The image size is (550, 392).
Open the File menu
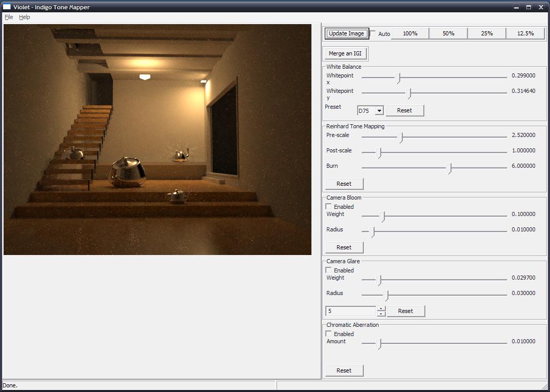9,17
